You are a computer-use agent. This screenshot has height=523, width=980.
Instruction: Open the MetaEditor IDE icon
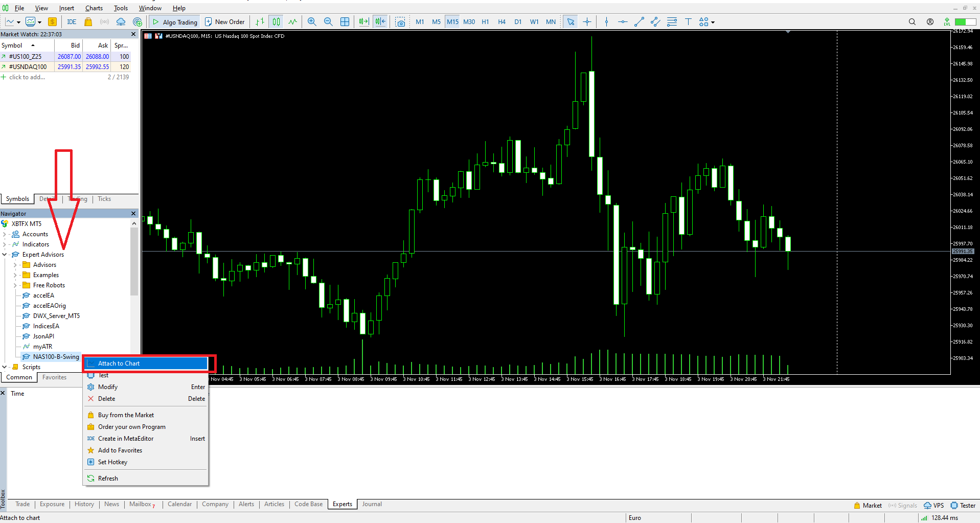(x=72, y=21)
